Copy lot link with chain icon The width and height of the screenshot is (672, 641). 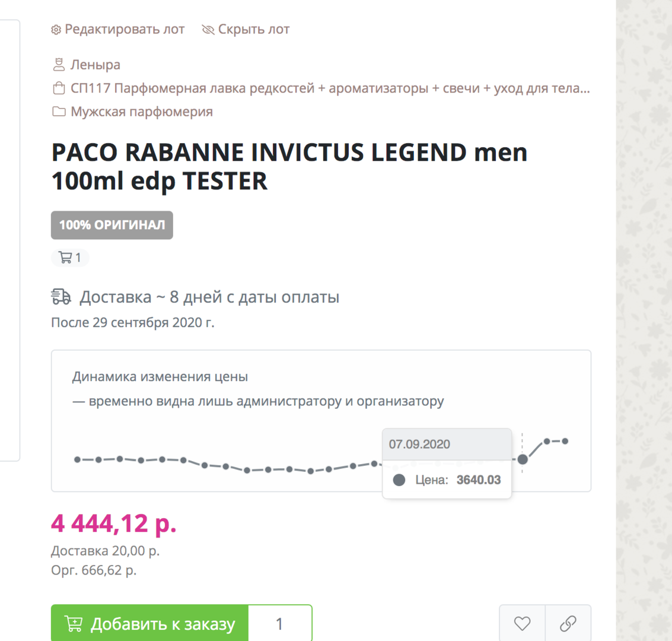click(x=568, y=624)
